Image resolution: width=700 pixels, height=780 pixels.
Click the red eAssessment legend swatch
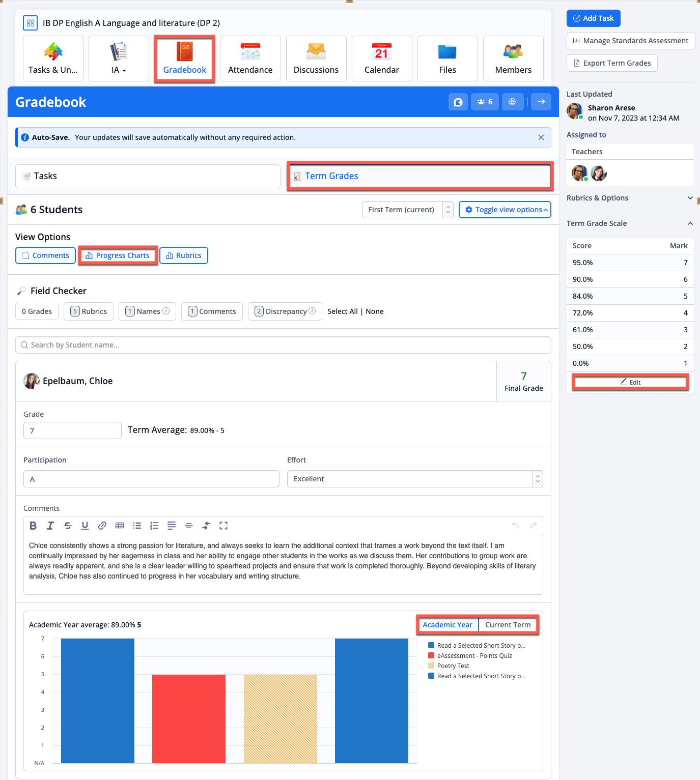coord(431,656)
